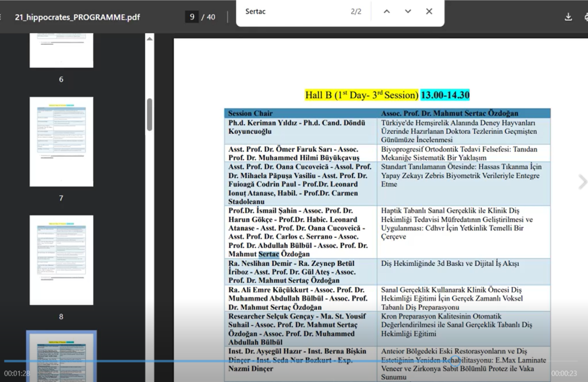Click the thumbnail sidebar scrollbar handle
This screenshot has height=382, width=588.
[149, 115]
